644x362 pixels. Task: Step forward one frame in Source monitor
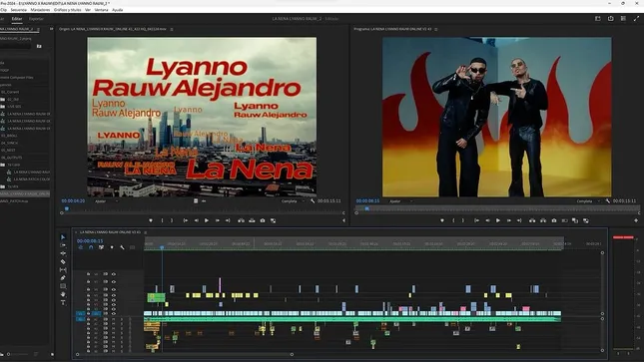(x=218, y=220)
